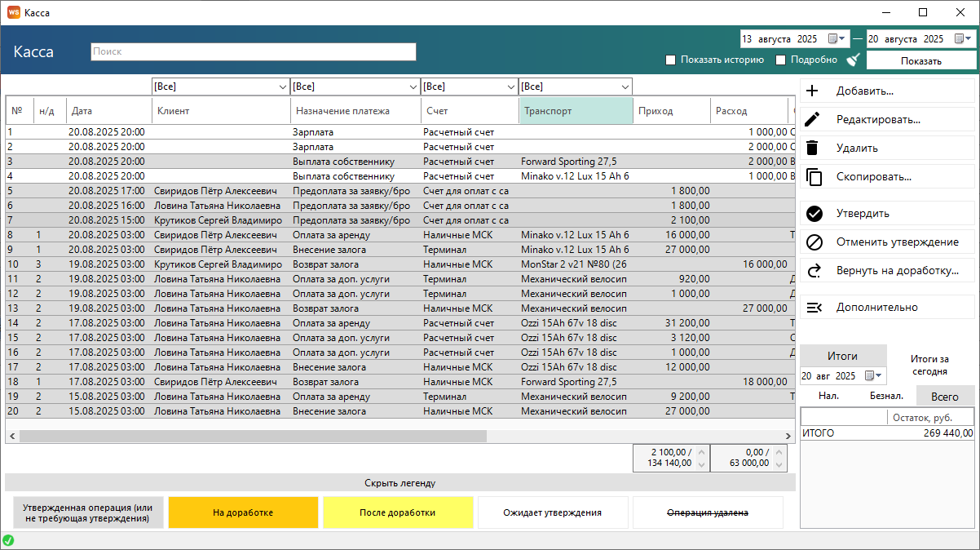This screenshot has width=980, height=550.
Task: Switch to the Всего totals tab
Action: point(945,396)
